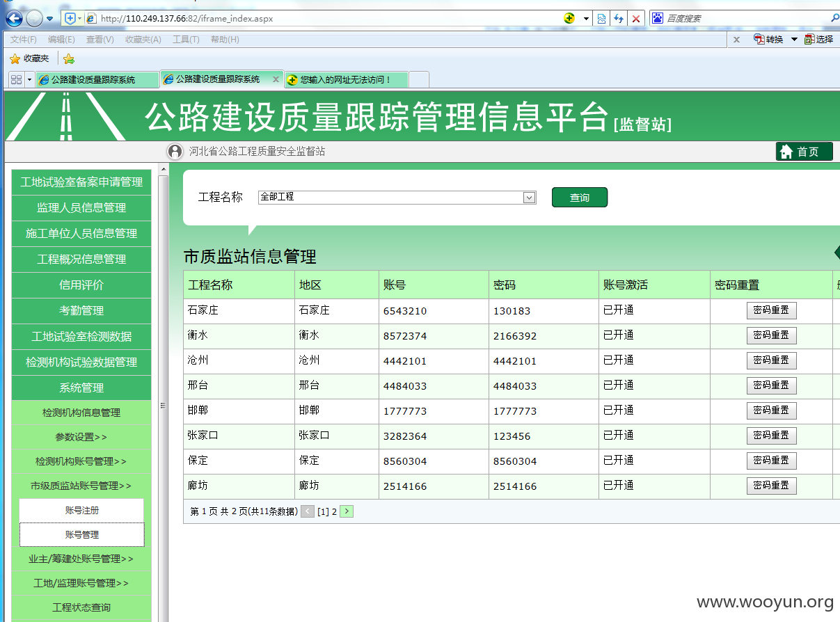Click the 收藏夹 favorites star button
This screenshot has height=622, width=840.
(x=29, y=58)
